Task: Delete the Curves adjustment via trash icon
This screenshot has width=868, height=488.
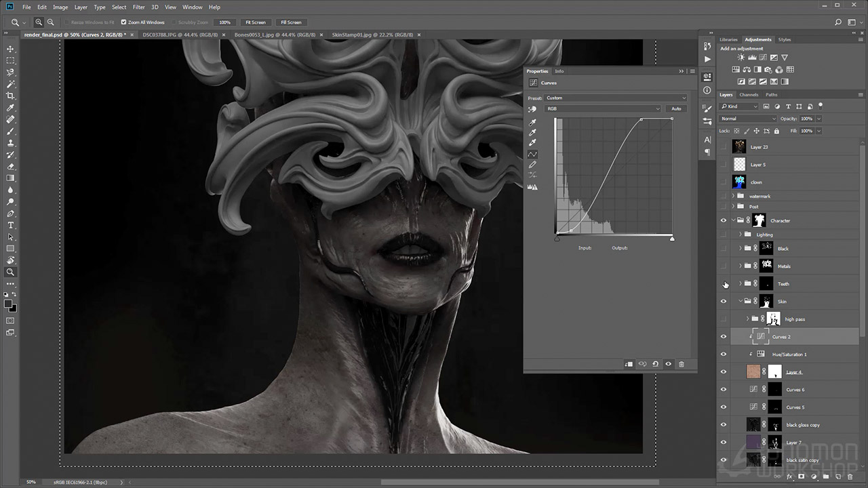Action: click(682, 364)
